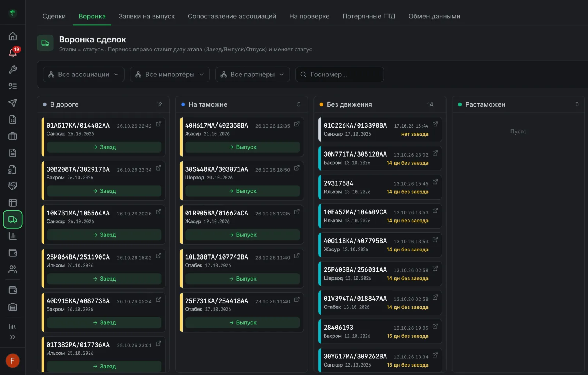Click Выпуск on 25F731KA/254418AA card
Image resolution: width=588 pixels, height=375 pixels.
(x=243, y=322)
